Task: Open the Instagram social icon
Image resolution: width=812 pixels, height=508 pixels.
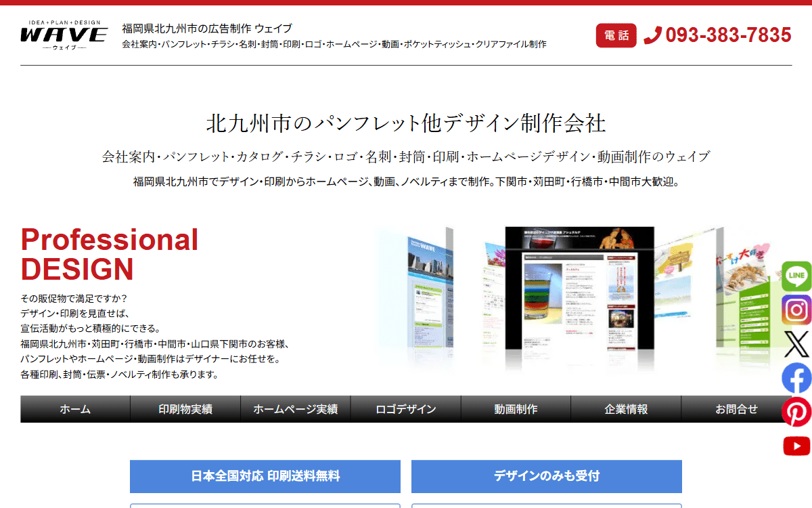Action: point(796,310)
